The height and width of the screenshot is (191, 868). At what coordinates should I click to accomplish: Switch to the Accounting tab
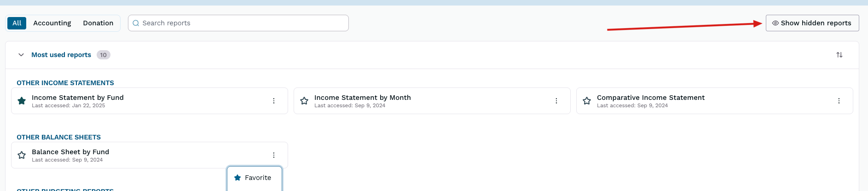point(52,23)
